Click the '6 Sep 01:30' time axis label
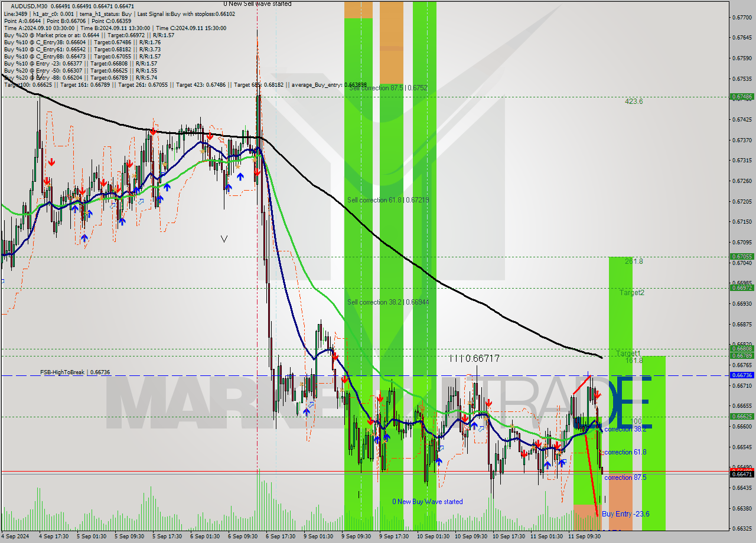This screenshot has width=756, height=543. pos(205,537)
